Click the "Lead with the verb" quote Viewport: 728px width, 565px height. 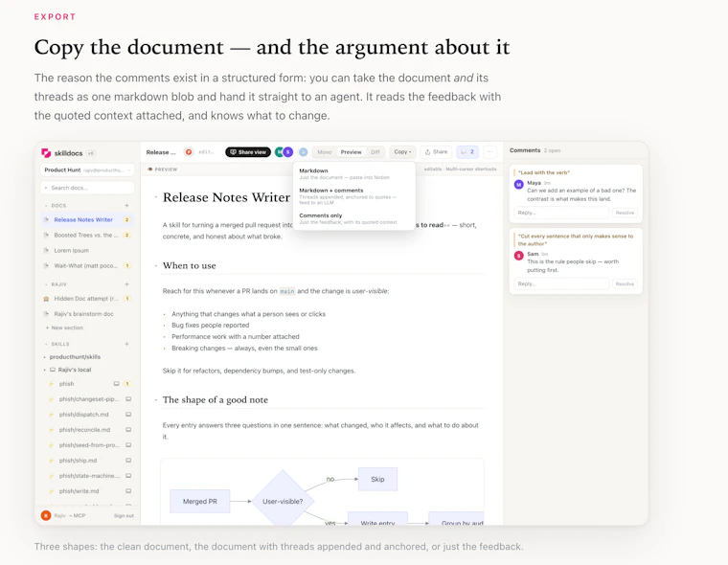[544, 172]
